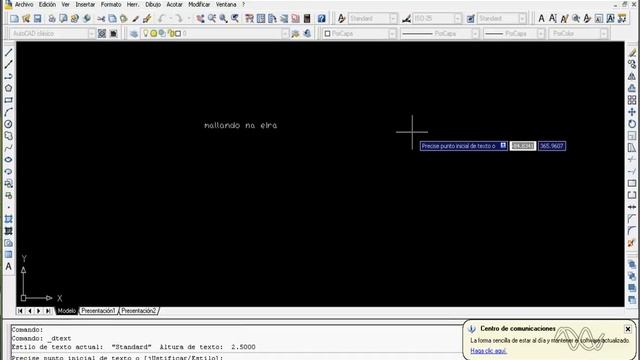Viewport: 640px width, 360px height.
Task: Undo the last action with the arrow
Action: click(162, 18)
